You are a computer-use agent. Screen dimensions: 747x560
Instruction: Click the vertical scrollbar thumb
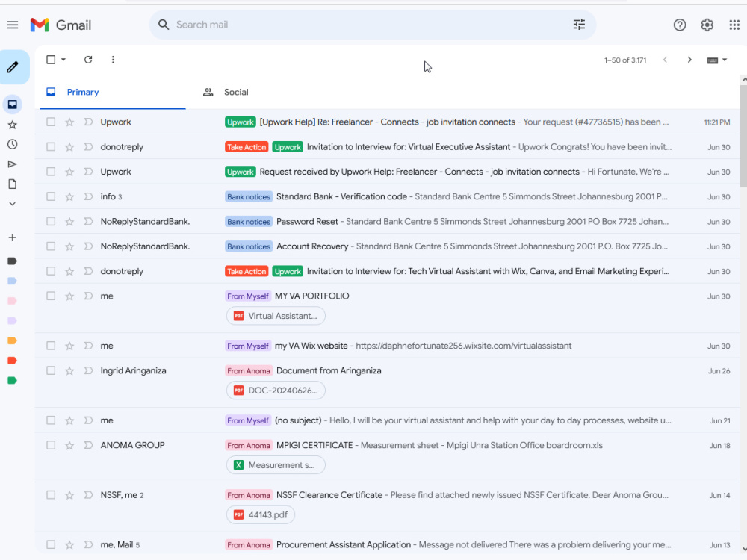[x=744, y=136]
